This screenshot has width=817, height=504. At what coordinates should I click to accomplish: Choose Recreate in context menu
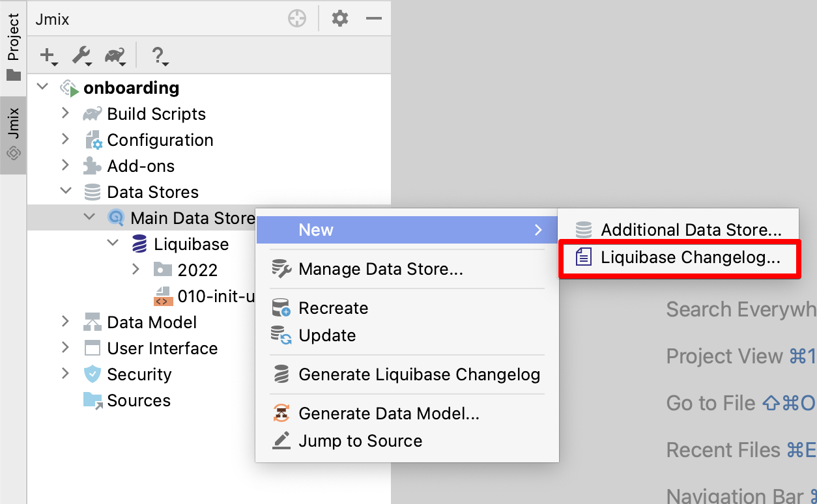pyautogui.click(x=407, y=308)
